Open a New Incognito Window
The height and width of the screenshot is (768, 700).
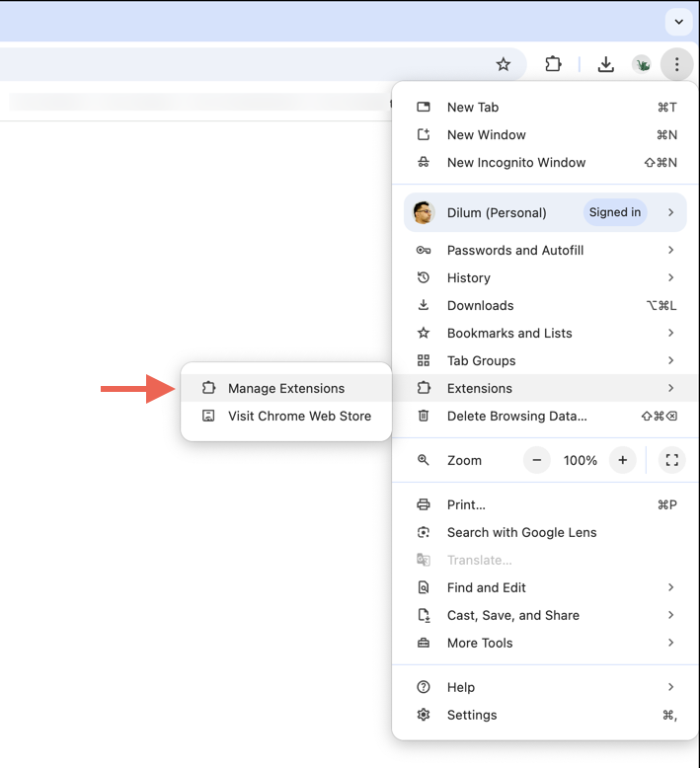click(x=515, y=162)
